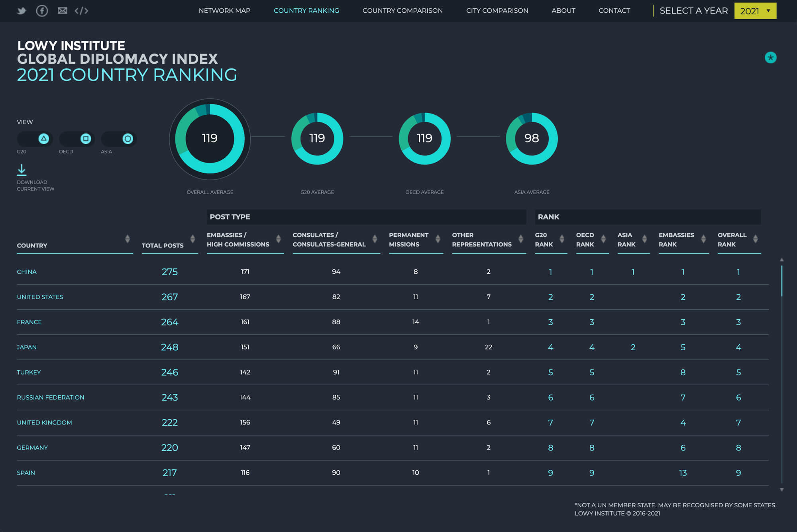Screen dimensions: 797x532
Task: Click the table scroll-up arrow
Action: [x=781, y=260]
